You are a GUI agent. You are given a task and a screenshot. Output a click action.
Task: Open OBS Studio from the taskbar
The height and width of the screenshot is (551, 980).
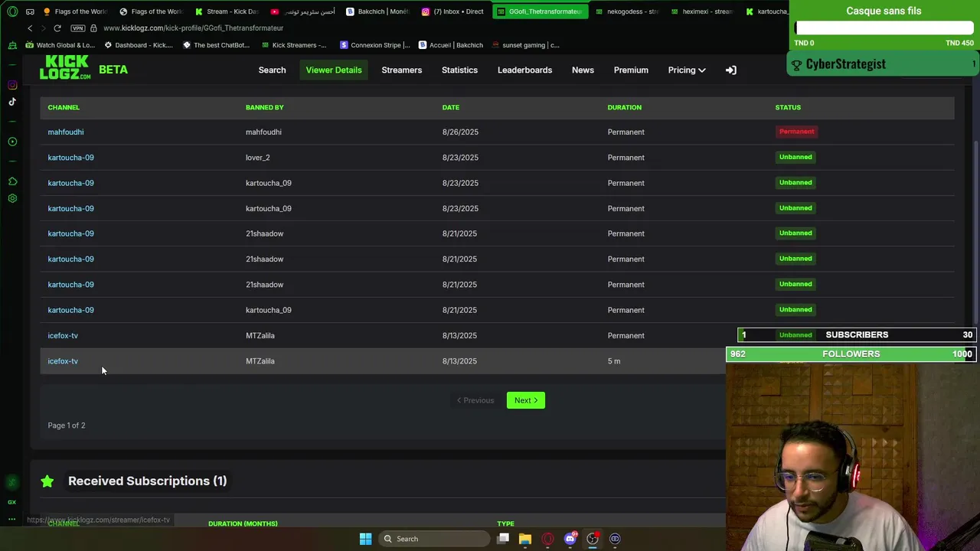[x=593, y=539]
